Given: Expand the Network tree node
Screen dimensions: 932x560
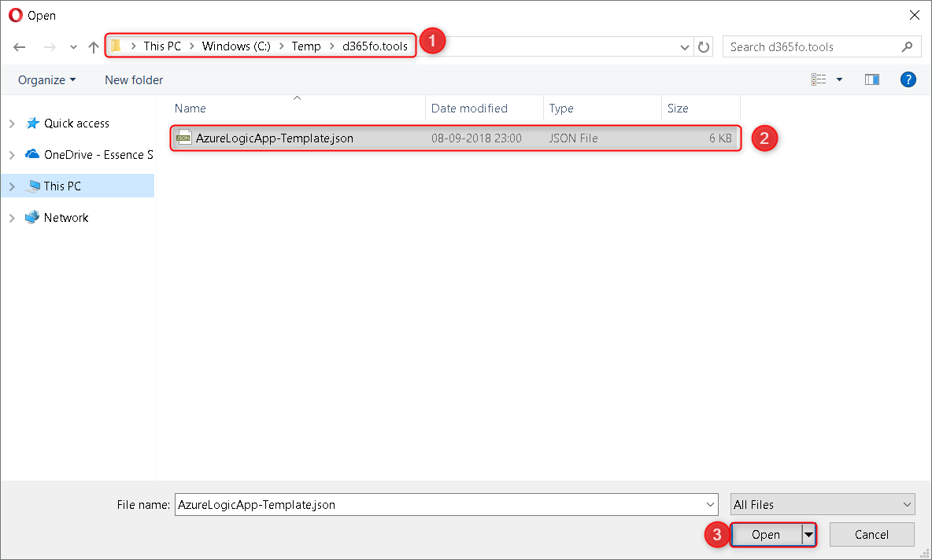Looking at the screenshot, I should tap(12, 218).
